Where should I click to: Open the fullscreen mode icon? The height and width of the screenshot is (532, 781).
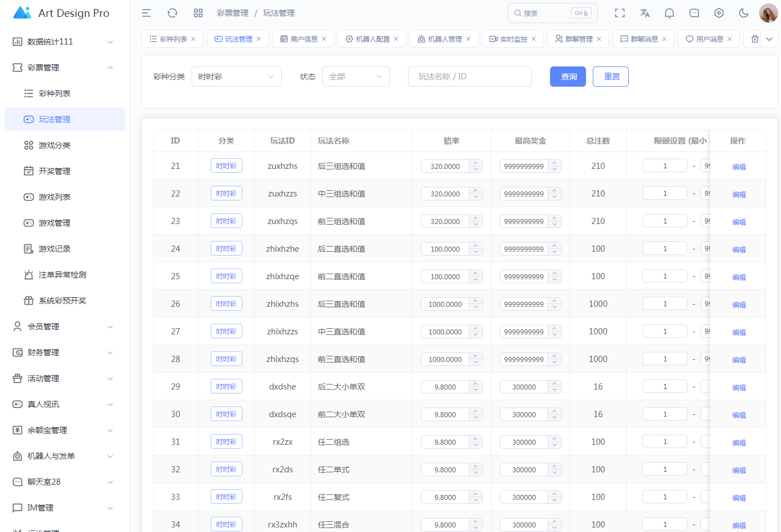(620, 13)
